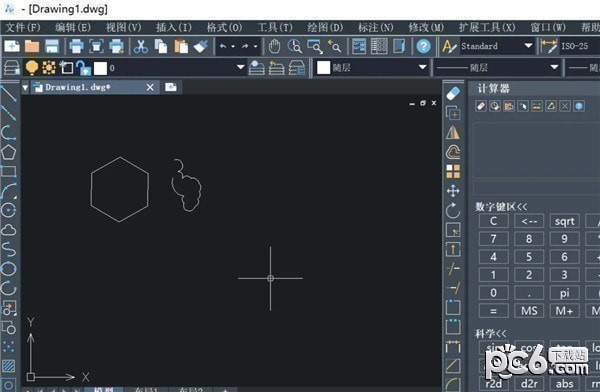Click the calculator expression input field
This screenshot has height=392, width=600.
tap(536, 188)
